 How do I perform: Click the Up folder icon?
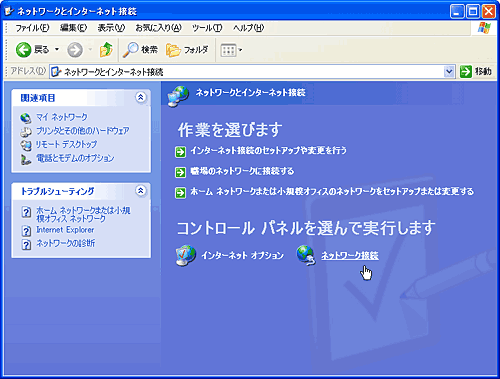tap(106, 50)
